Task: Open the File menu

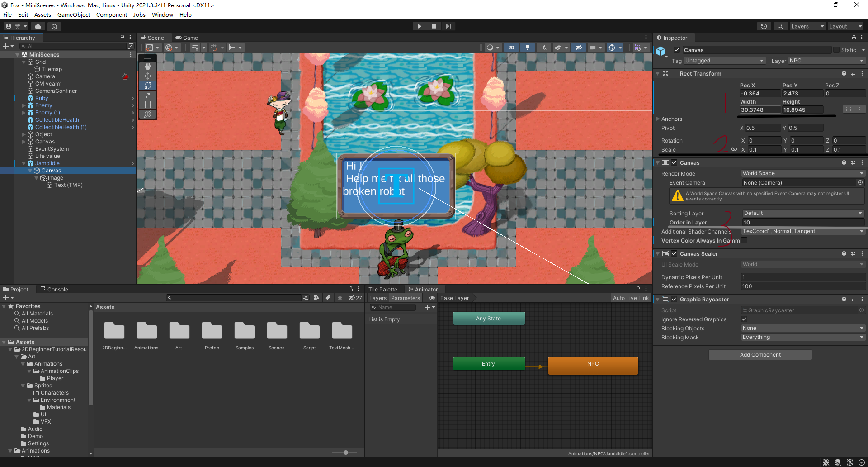Action: tap(7, 14)
